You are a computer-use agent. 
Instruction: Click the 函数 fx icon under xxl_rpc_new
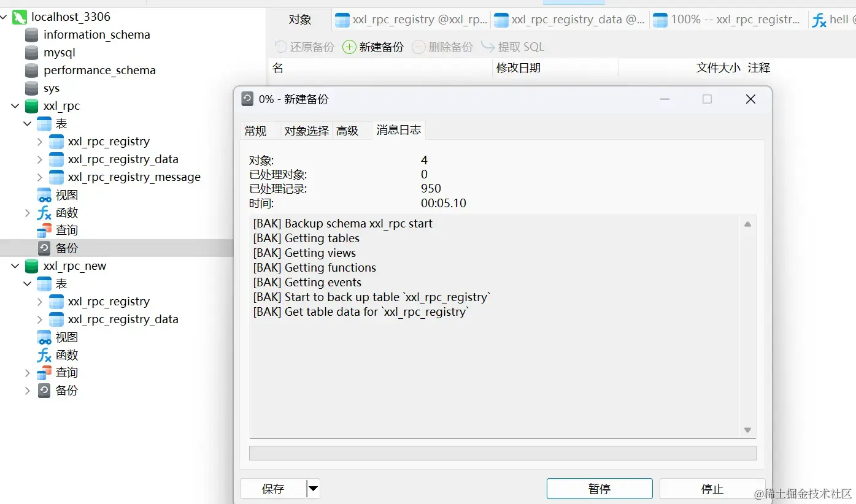(44, 355)
